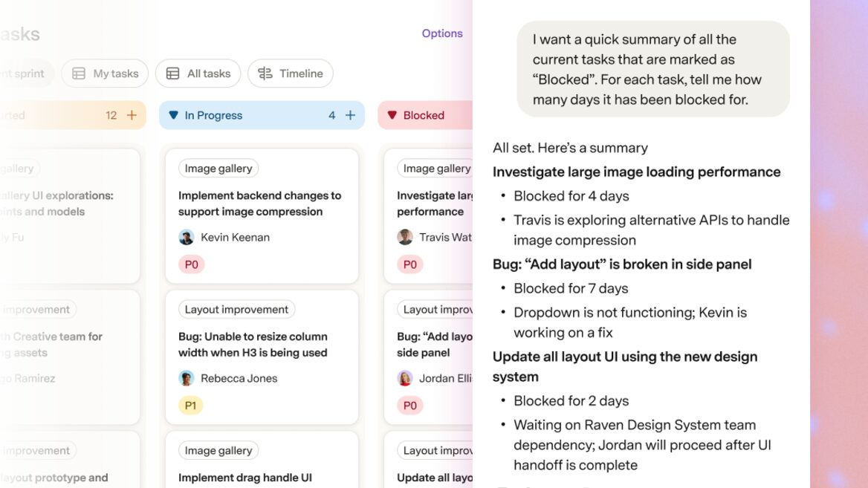Click 'Blocked for 7 days' bullet
Image resolution: width=868 pixels, height=488 pixels.
571,288
